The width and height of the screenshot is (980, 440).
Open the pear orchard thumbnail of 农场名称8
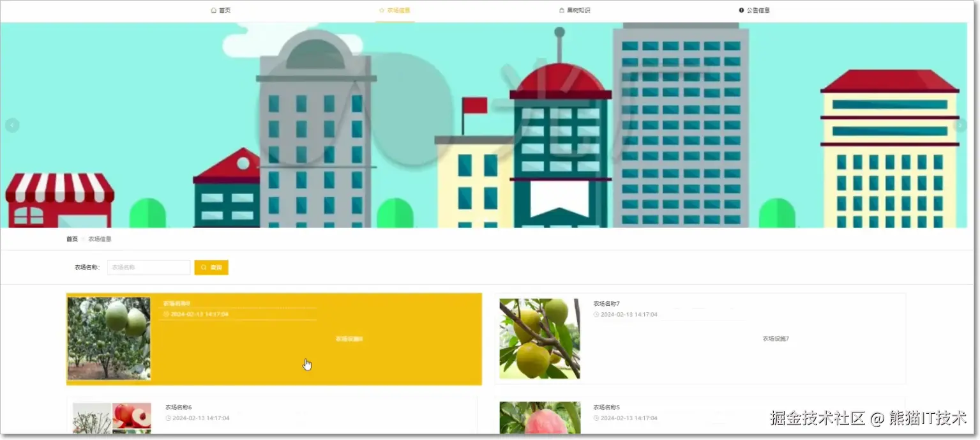[x=109, y=338]
